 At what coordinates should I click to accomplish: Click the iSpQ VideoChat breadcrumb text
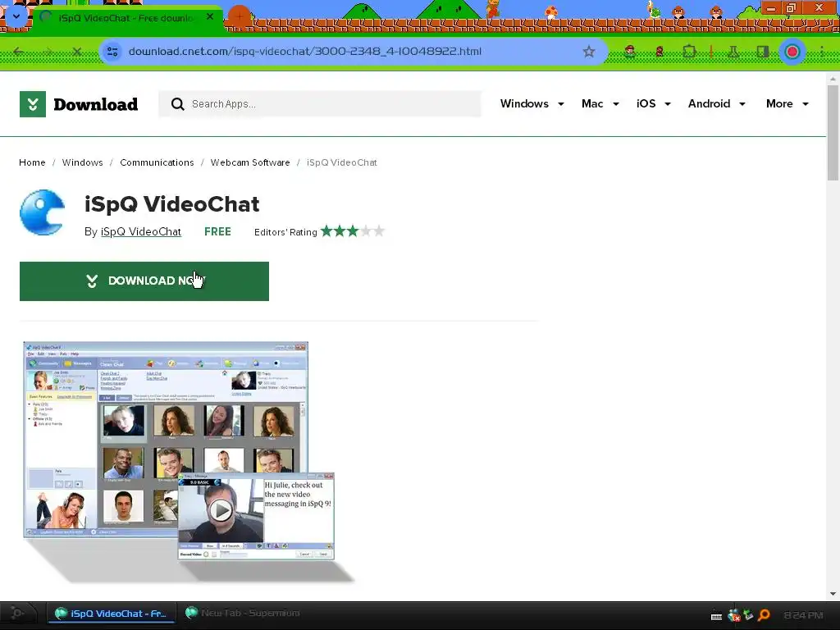click(x=342, y=162)
